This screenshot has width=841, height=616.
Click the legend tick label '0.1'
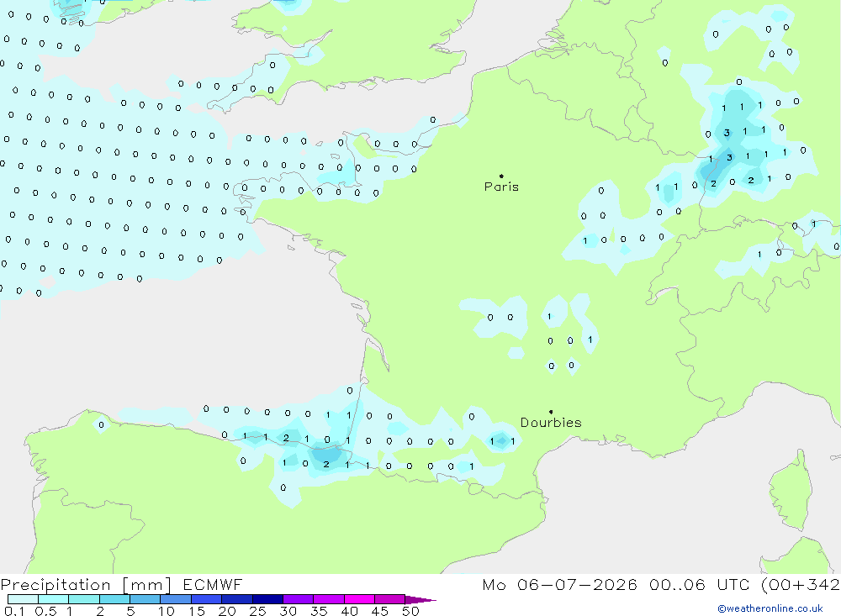(14, 611)
